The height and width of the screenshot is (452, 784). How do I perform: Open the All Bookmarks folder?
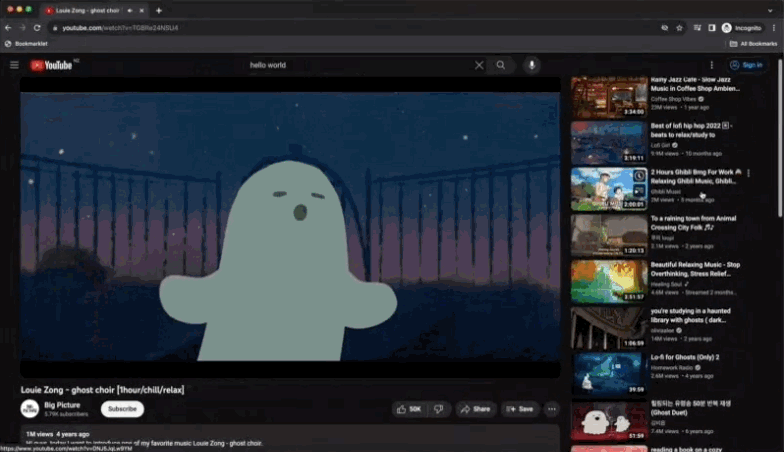[754, 44]
